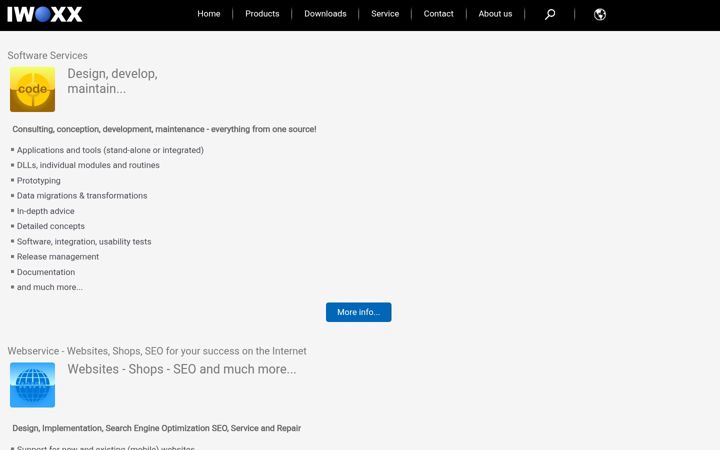Click the IWOXX logo
Screen dimensions: 720x450
point(45,14)
